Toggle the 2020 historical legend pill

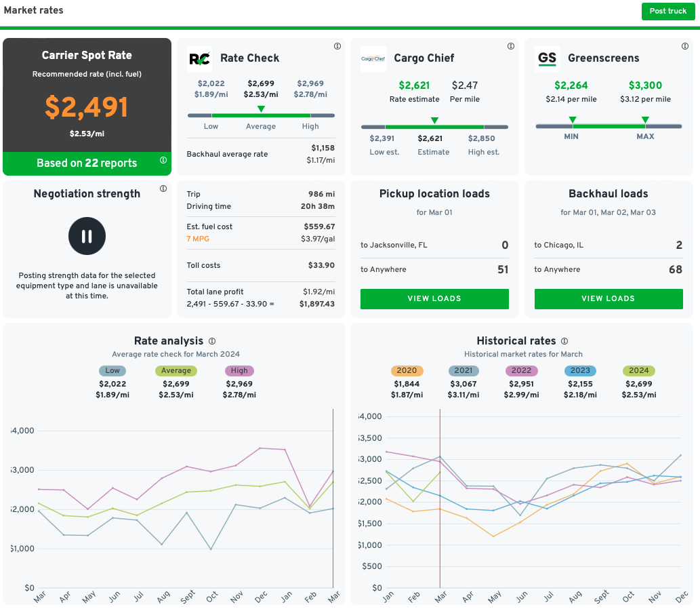tap(407, 370)
